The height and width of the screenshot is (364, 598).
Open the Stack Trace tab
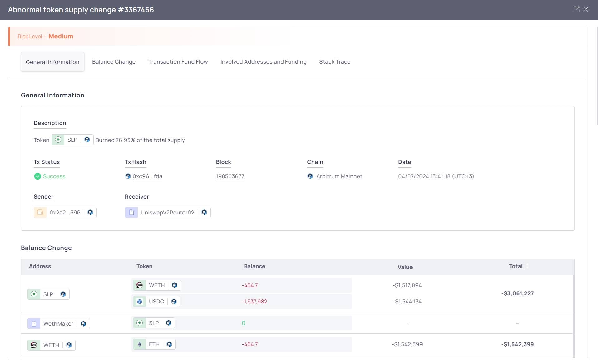[334, 62]
